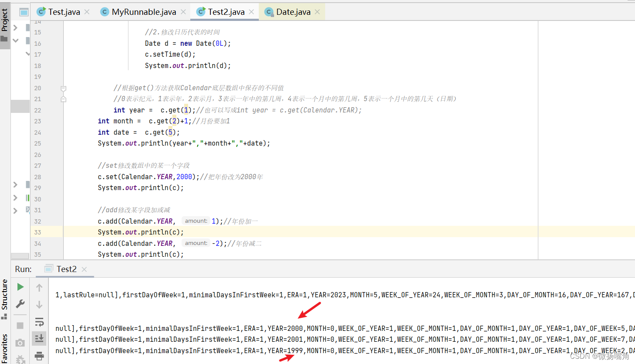The height and width of the screenshot is (364, 635).
Task: Rerun Test2 with the green play icon
Action: pyautogui.click(x=20, y=287)
